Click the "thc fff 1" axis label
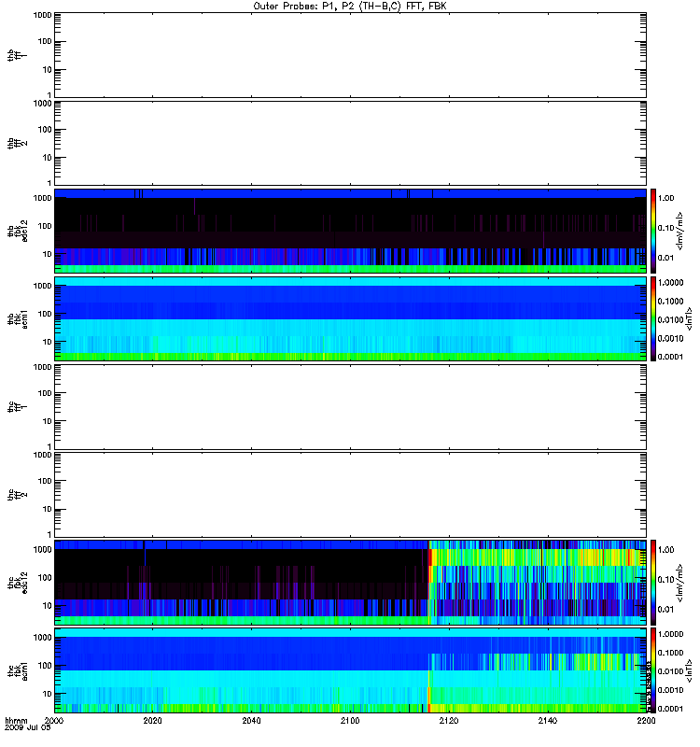700x747 pixels. (x=17, y=407)
